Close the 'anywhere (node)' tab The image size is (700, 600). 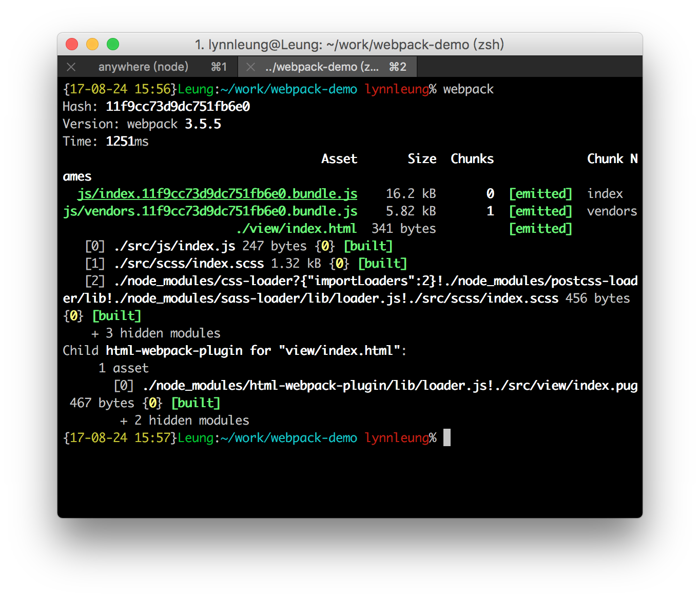[71, 67]
